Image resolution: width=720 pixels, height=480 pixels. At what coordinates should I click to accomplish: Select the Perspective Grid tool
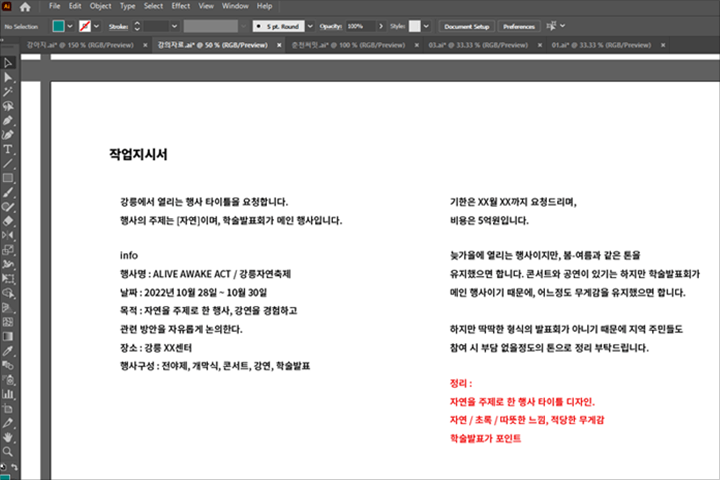click(8, 308)
